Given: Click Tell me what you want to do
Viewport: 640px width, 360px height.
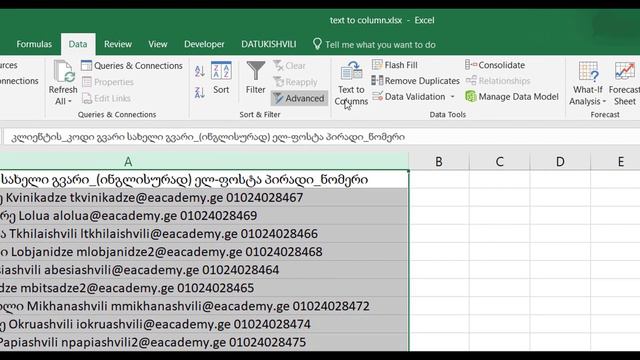Looking at the screenshot, I should tap(380, 44).
